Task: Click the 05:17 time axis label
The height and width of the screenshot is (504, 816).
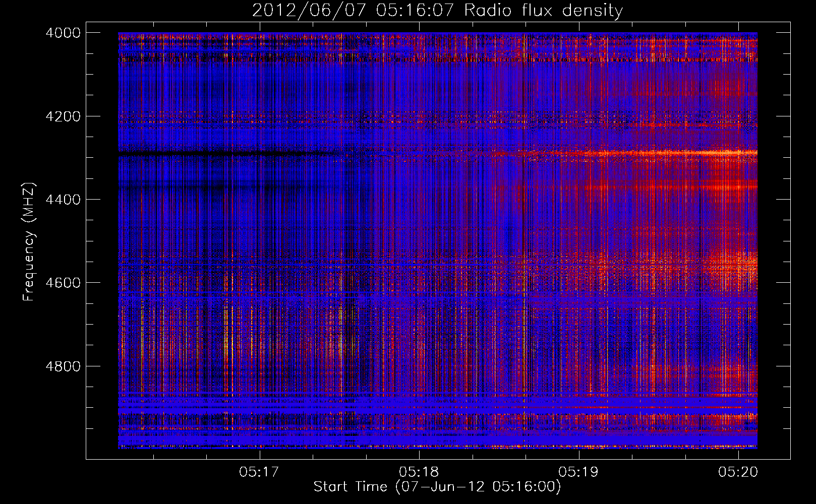Action: tap(259, 472)
